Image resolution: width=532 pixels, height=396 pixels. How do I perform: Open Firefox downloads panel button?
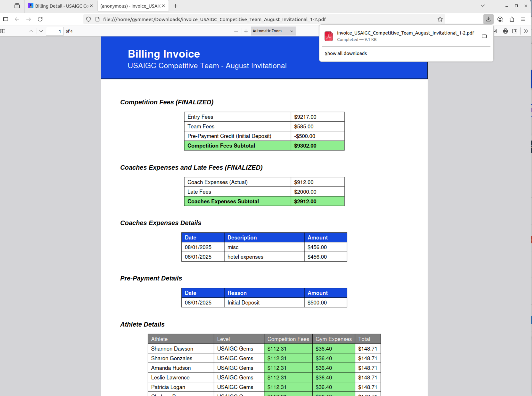point(488,19)
